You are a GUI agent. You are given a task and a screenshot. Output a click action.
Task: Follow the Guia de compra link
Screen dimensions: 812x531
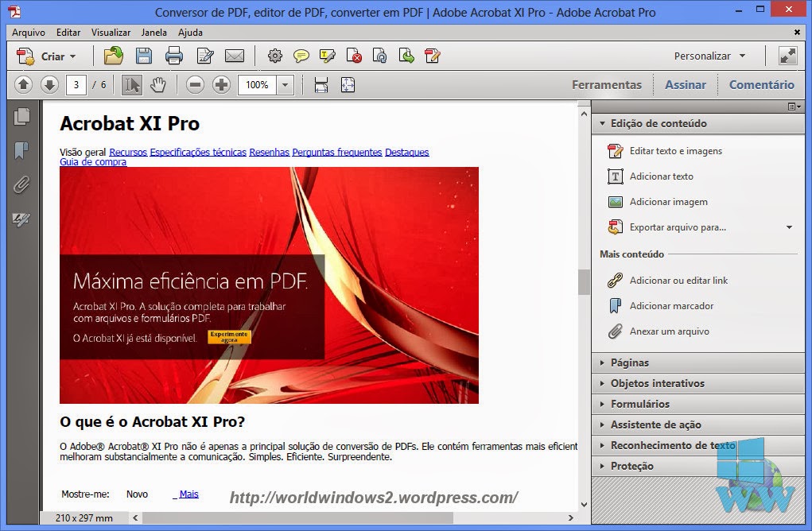click(93, 161)
